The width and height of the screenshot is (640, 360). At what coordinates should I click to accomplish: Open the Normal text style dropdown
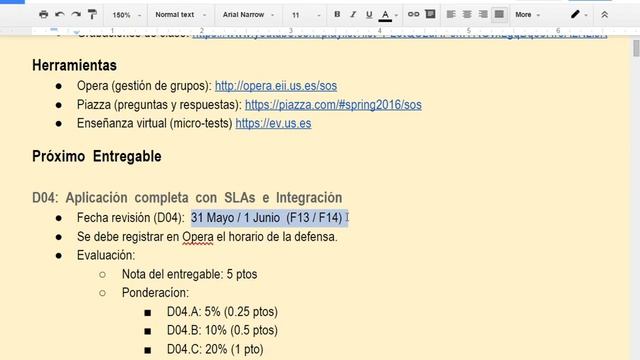click(x=180, y=15)
